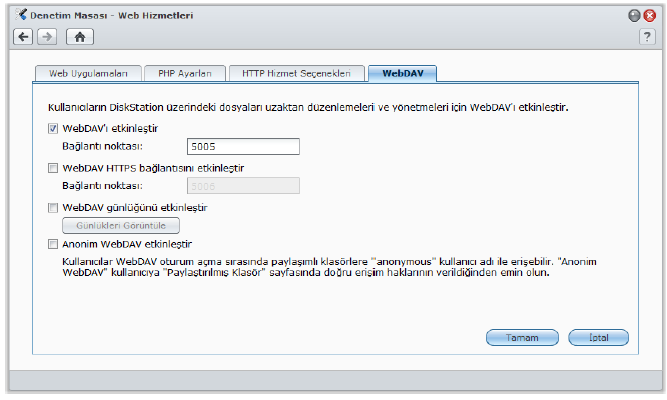Click the forward navigation arrow
Viewport: 667px width, 400px height.
[x=46, y=36]
